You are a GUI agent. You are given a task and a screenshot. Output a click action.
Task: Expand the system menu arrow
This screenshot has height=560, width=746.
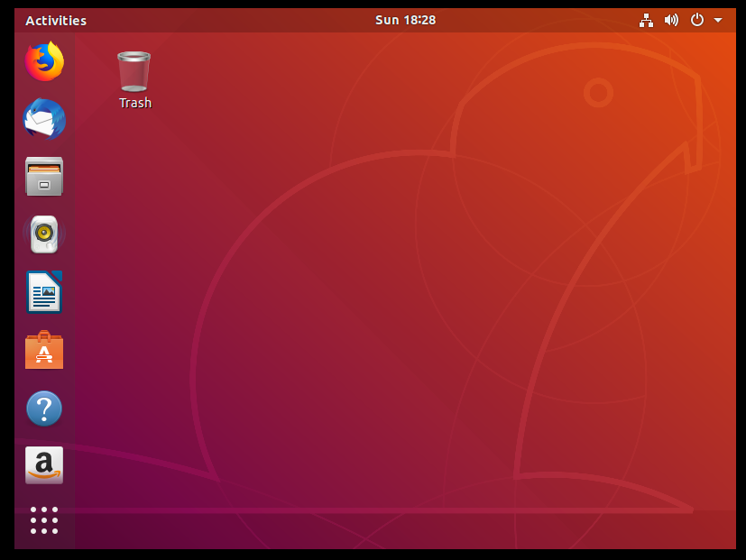click(718, 21)
